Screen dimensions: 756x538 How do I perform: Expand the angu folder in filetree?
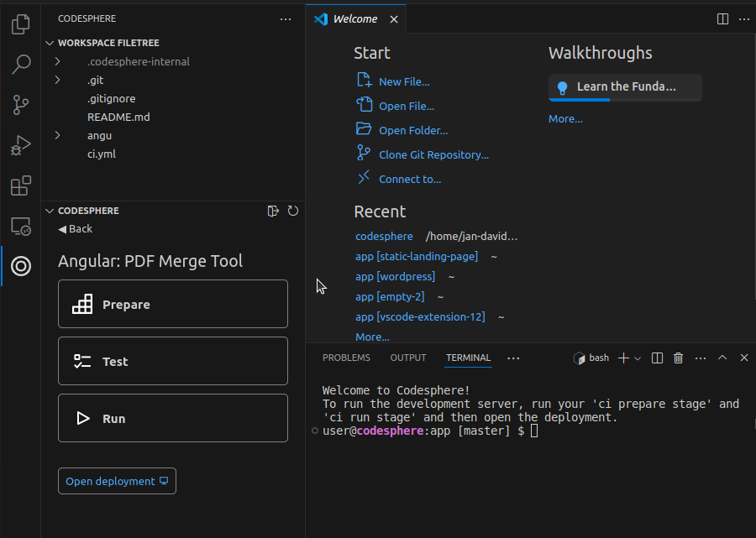point(58,135)
